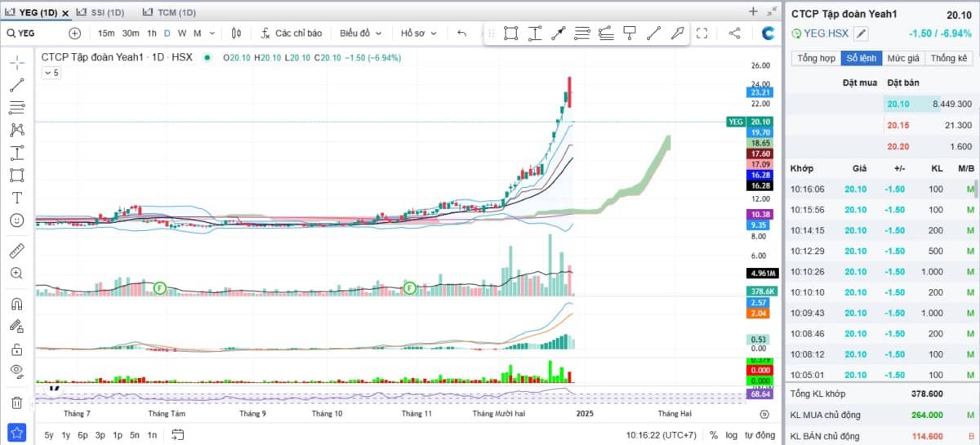
Task: Click the share chart icon
Action: click(734, 33)
